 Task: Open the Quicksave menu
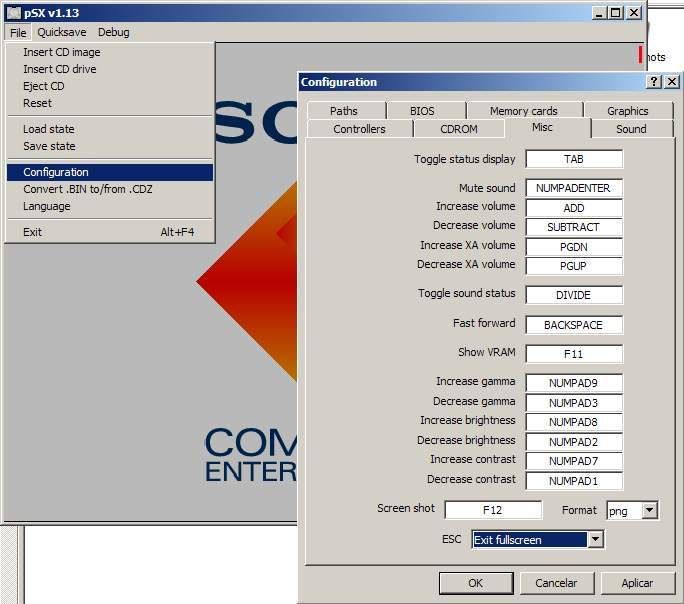[x=62, y=32]
